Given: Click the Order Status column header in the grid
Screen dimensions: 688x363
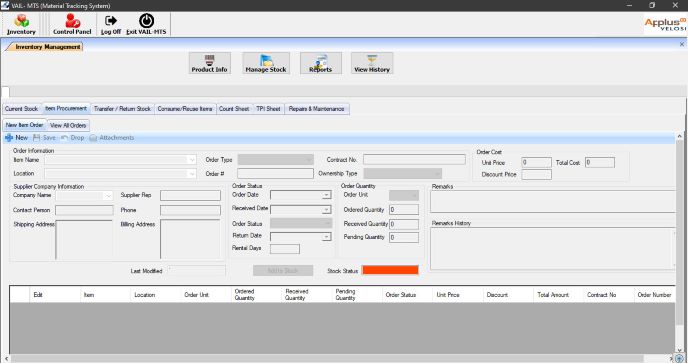Looking at the screenshot, I should pyautogui.click(x=401, y=295).
